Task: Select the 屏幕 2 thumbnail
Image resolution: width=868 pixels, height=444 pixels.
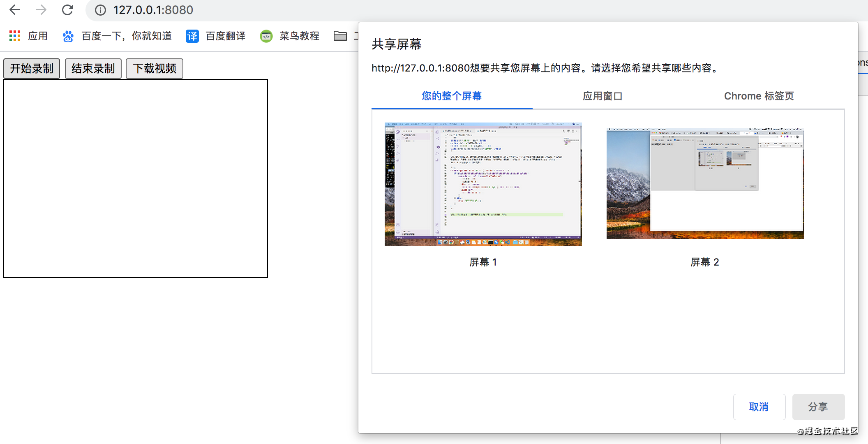Action: [705, 183]
